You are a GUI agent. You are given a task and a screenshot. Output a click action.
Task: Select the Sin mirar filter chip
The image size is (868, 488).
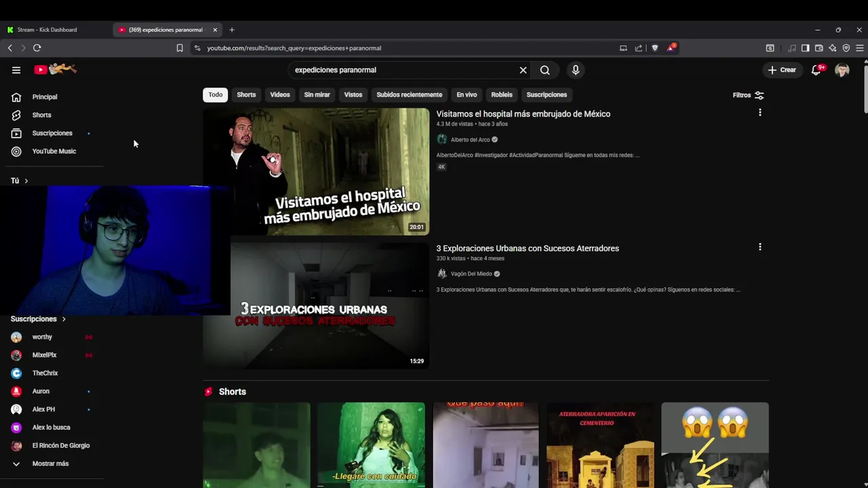317,95
